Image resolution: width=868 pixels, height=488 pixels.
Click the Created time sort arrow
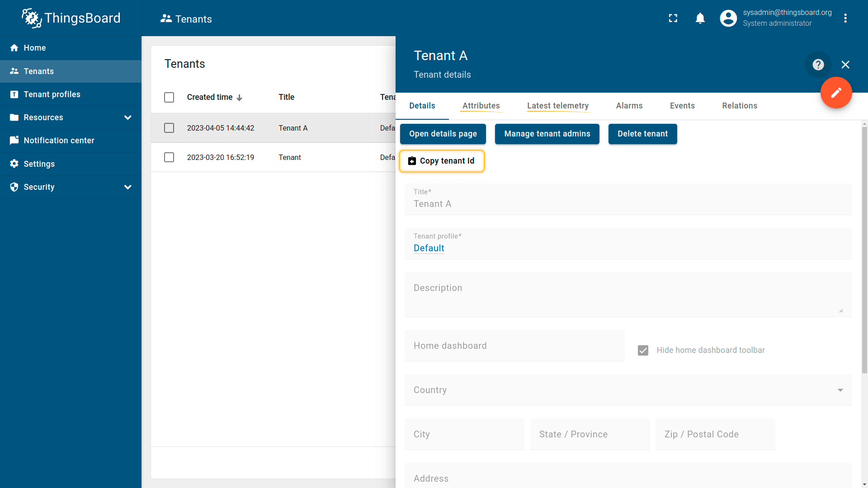coord(240,98)
